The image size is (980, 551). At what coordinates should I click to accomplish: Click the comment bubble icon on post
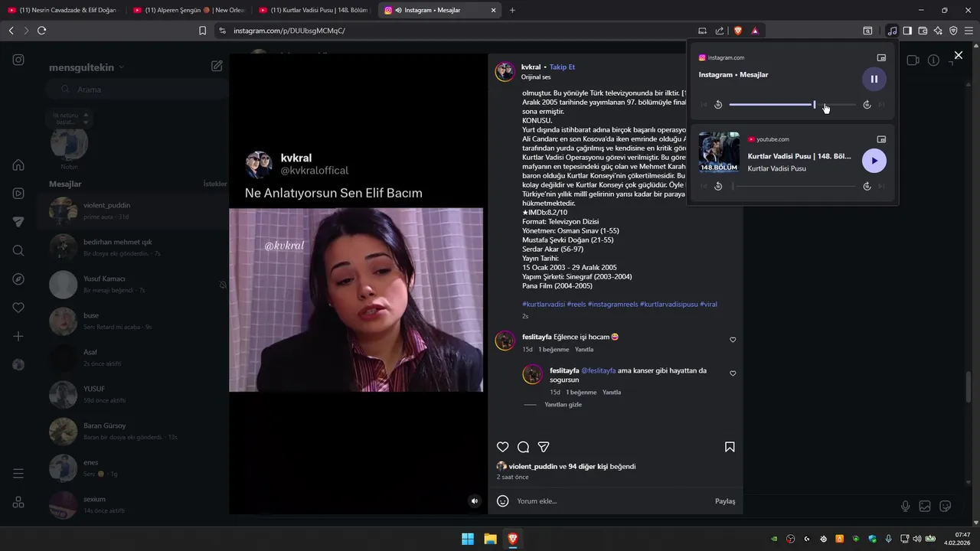(523, 447)
